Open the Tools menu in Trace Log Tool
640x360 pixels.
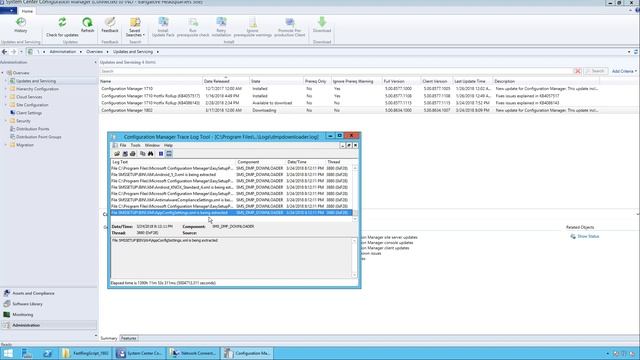136,145
